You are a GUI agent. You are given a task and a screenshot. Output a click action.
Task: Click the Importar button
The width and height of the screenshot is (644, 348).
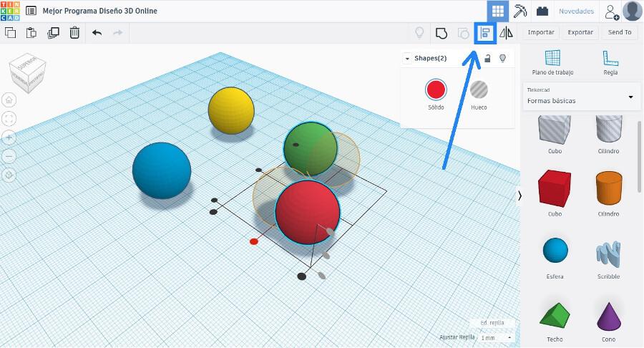(x=541, y=32)
